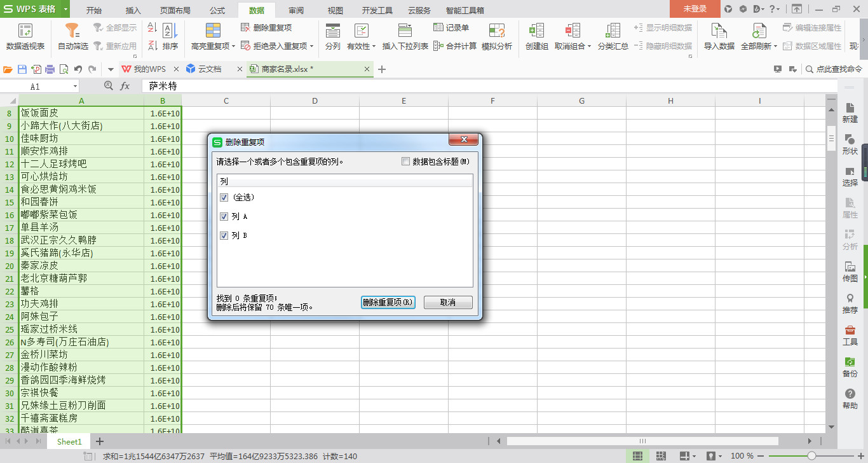This screenshot has width=868, height=463.
Task: Close the 删除重复项 dialog
Action: [x=463, y=140]
